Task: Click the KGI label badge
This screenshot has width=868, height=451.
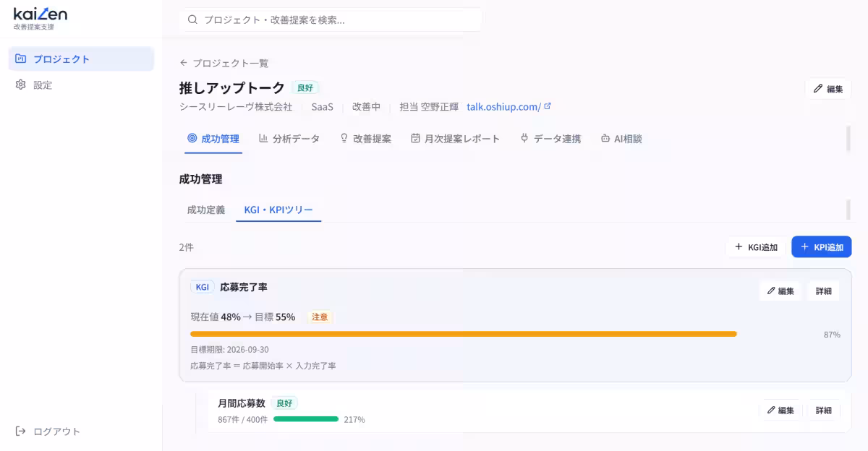Action: click(203, 287)
